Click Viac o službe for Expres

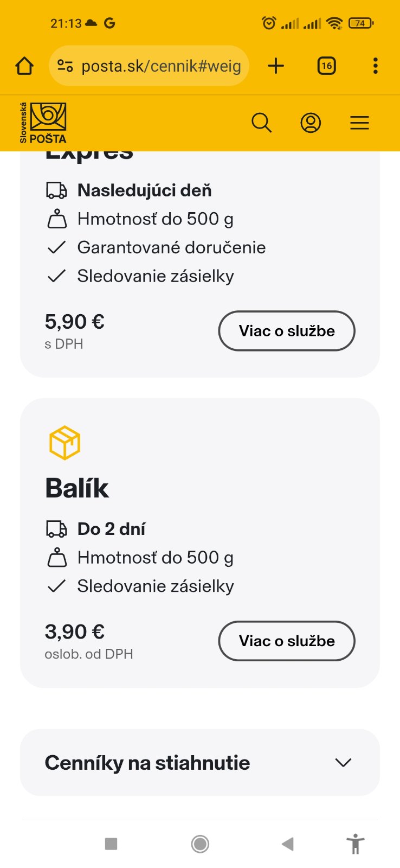[287, 331]
